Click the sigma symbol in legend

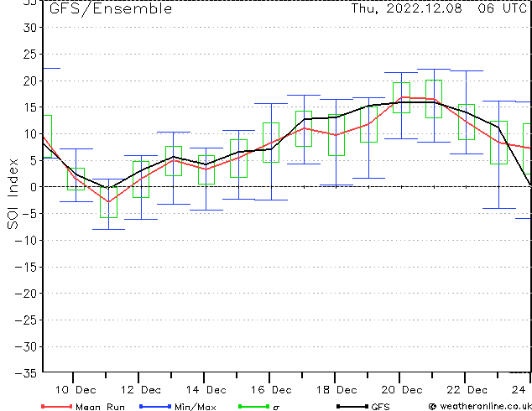coord(276,408)
